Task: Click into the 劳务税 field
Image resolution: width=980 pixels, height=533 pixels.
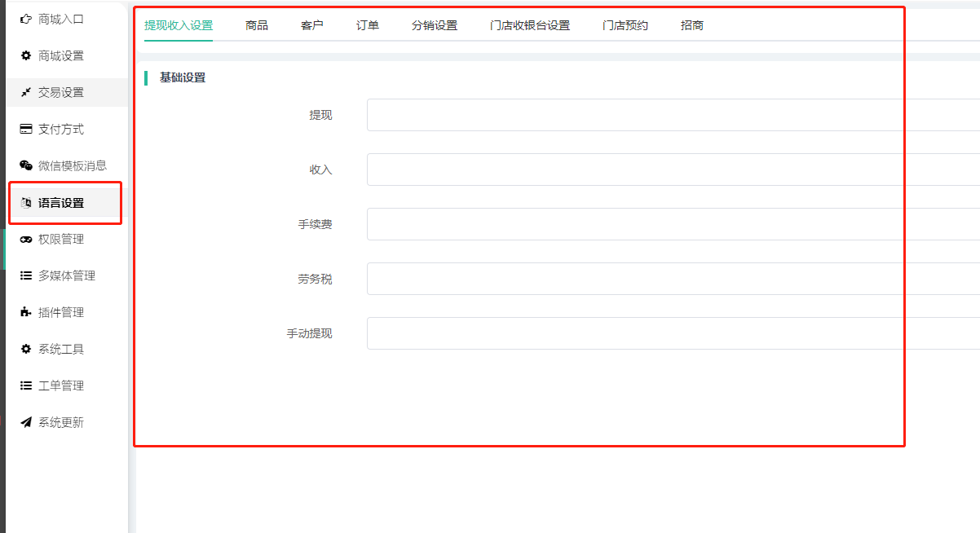Action: [673, 279]
